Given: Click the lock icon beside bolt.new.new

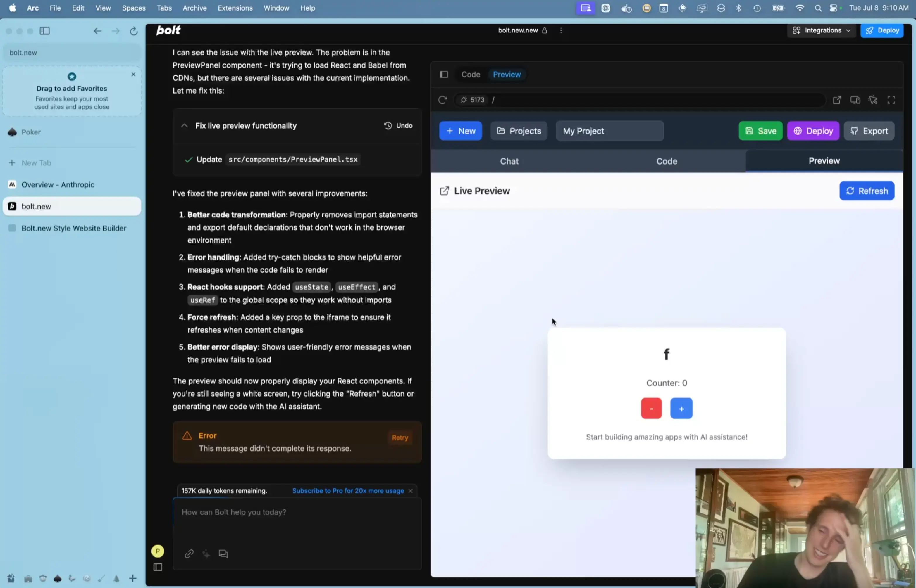Looking at the screenshot, I should click(x=545, y=31).
